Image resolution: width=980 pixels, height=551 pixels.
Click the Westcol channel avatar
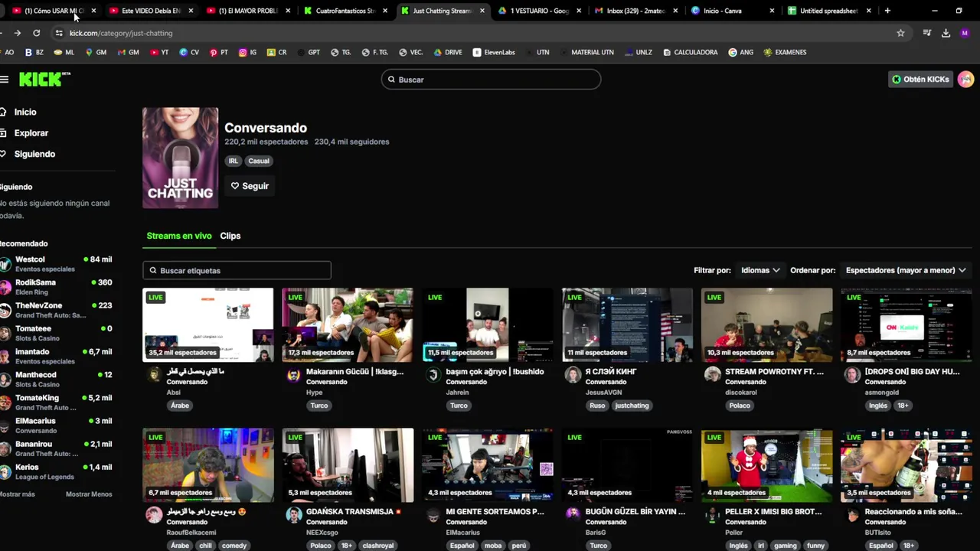(x=5, y=264)
